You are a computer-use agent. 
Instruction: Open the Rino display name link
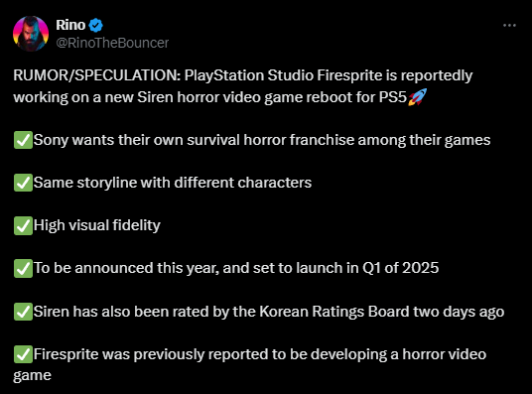70,25
